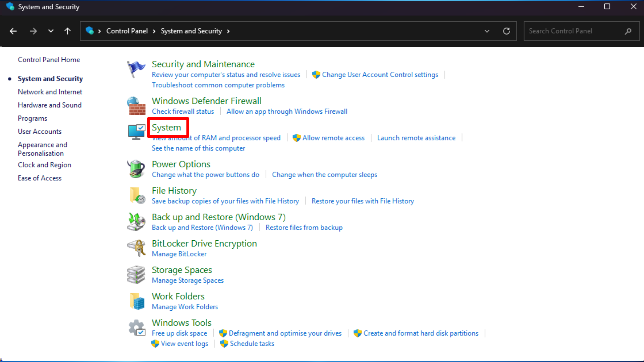Viewport: 644px width, 362px height.
Task: Expand the address bar history dropdown
Action: (487, 31)
